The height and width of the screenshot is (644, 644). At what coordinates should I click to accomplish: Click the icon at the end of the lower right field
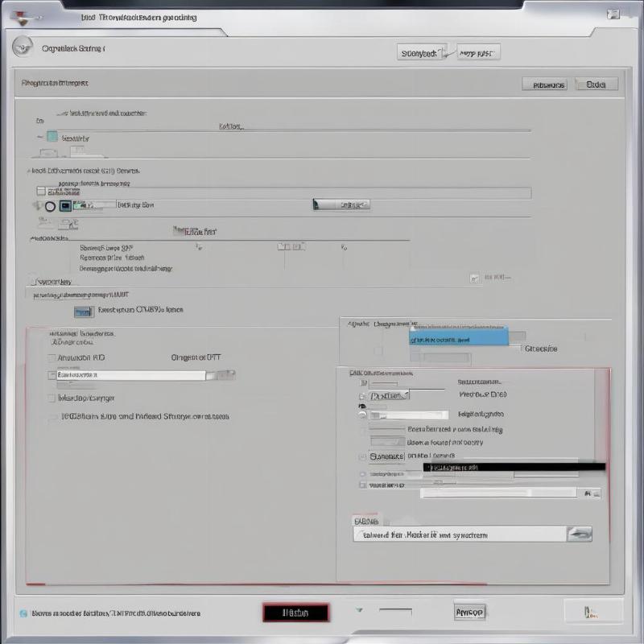pyautogui.click(x=592, y=492)
